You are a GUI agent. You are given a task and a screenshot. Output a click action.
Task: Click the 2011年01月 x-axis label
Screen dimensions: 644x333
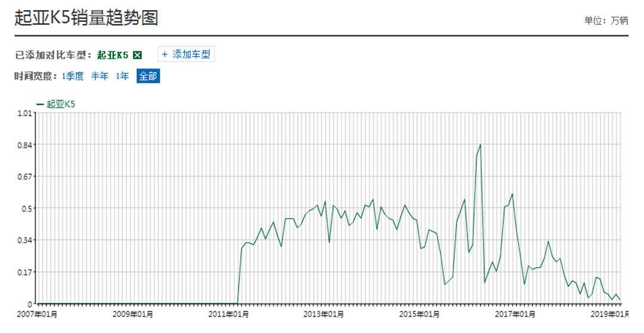pyautogui.click(x=230, y=313)
